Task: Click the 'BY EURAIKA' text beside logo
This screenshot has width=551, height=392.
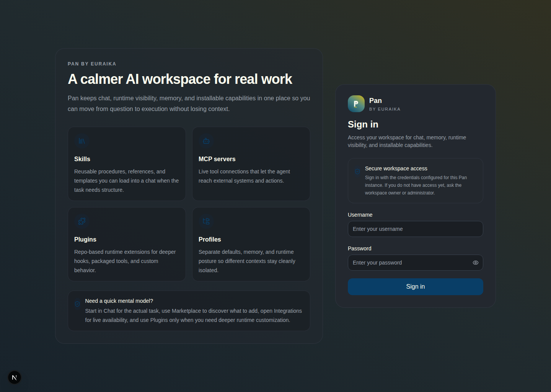Action: tap(385, 109)
